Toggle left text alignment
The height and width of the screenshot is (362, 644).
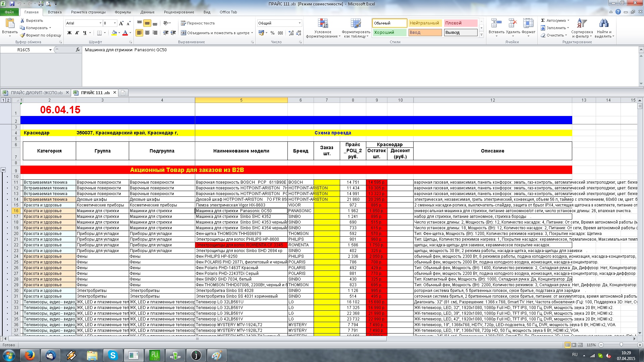(x=140, y=33)
